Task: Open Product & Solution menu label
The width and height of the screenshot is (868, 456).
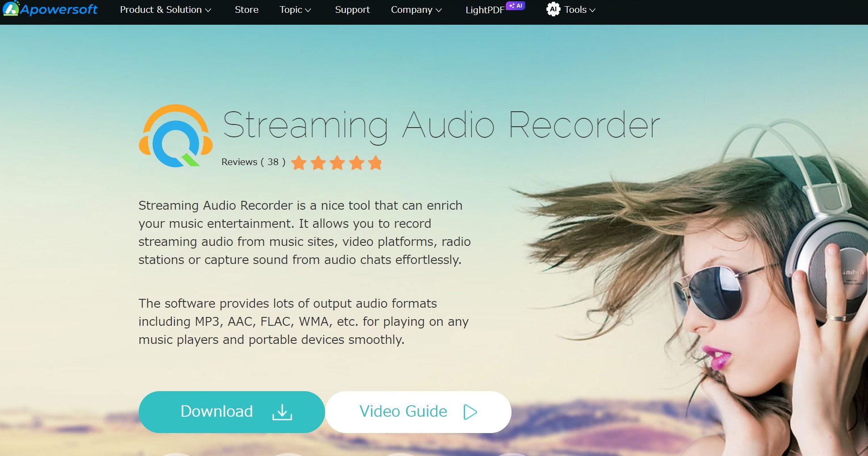Action: 161,10
